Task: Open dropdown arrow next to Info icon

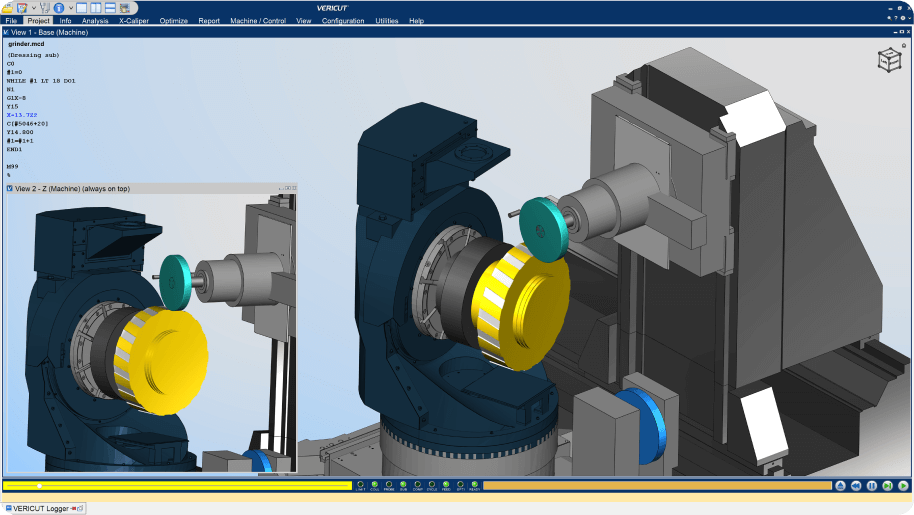Action: pyautogui.click(x=69, y=7)
